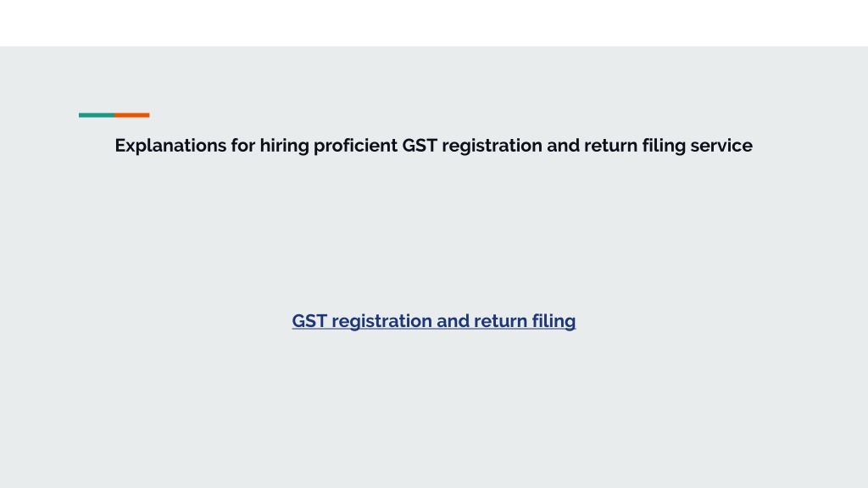Click the white strip above the slide
The width and height of the screenshot is (868, 488).
(x=433, y=23)
